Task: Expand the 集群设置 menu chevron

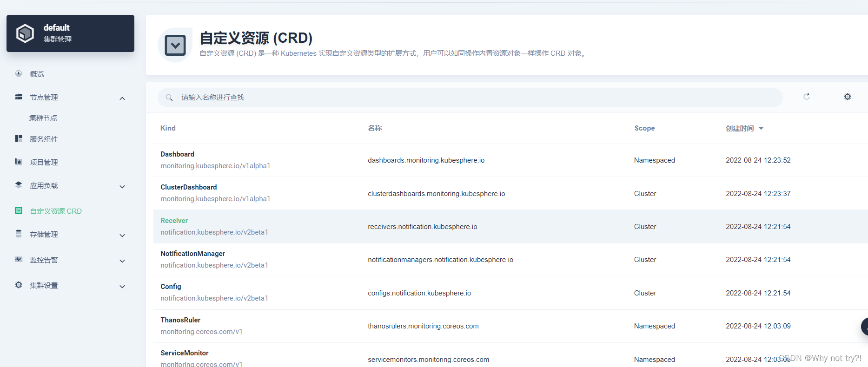Action: 122,287
